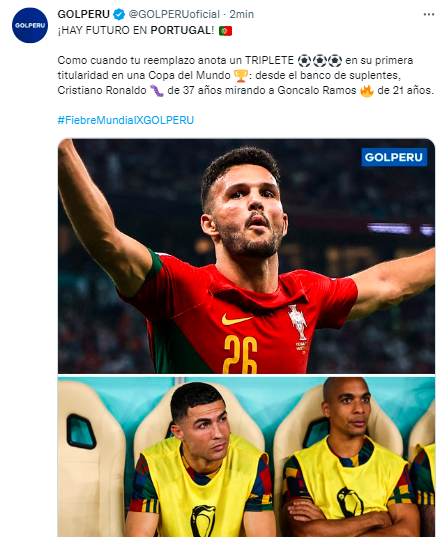Click the fire emoji after Goncalo Ramos
Image resolution: width=448 pixels, height=537 pixels.
[x=367, y=91]
